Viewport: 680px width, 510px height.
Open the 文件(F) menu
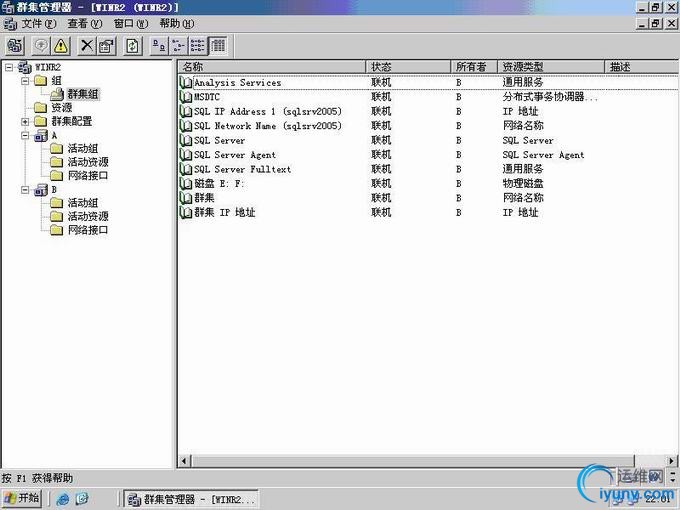click(39, 23)
